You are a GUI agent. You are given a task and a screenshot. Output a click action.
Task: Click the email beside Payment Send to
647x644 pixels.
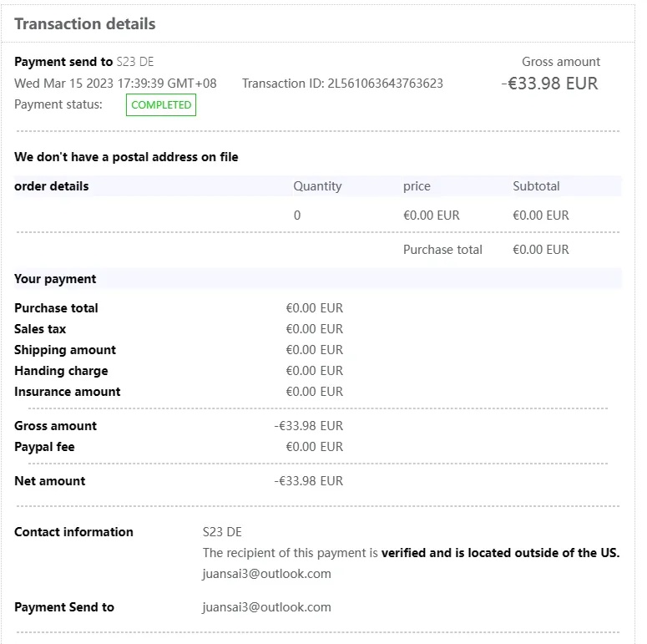tap(266, 607)
